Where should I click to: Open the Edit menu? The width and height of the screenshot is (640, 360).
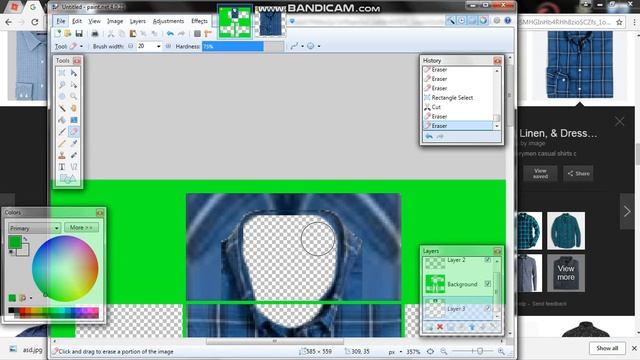coord(77,21)
